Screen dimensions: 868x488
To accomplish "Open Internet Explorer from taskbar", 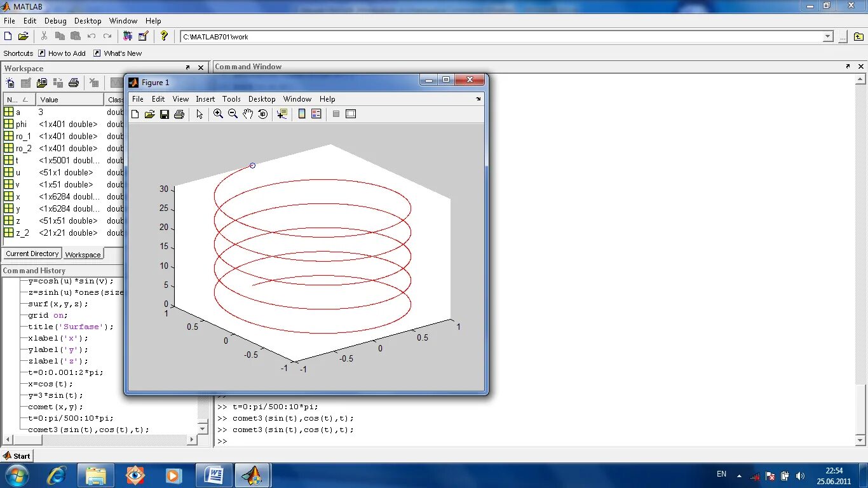I will pos(57,475).
